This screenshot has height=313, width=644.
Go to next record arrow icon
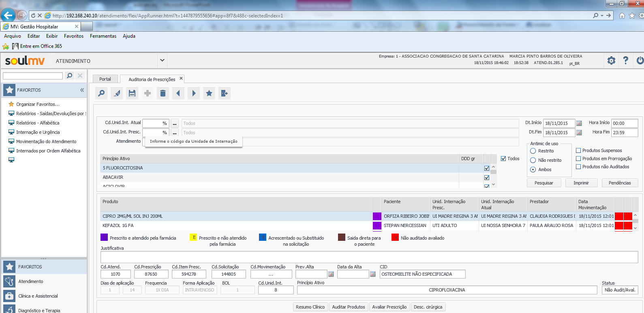coord(194,93)
